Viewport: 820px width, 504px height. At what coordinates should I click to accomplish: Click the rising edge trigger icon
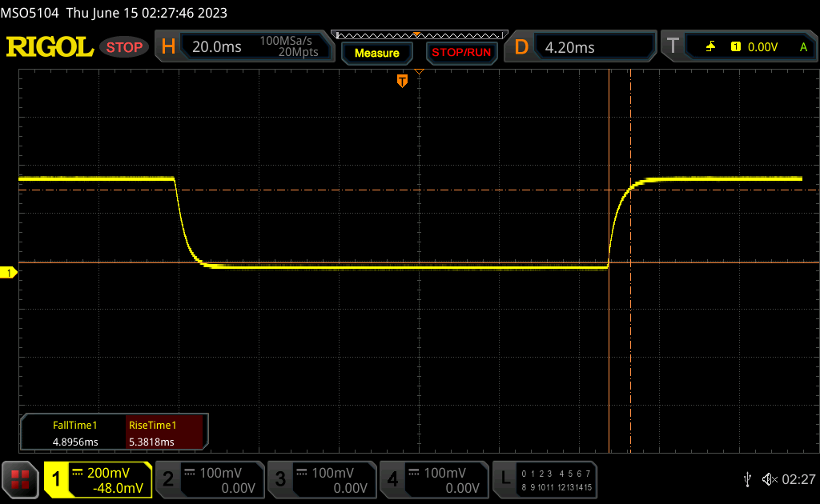[x=710, y=47]
